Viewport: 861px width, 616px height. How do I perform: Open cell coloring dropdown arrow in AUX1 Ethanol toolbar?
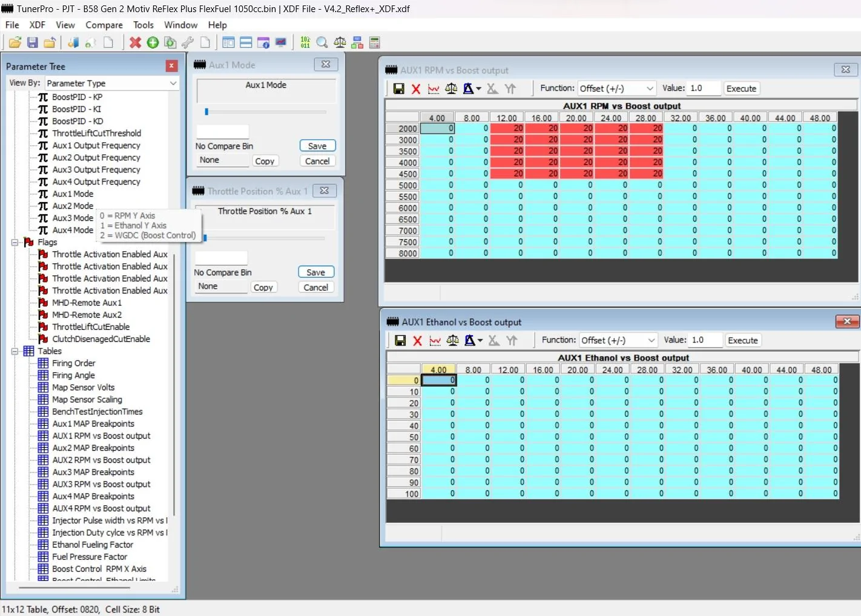click(x=480, y=341)
